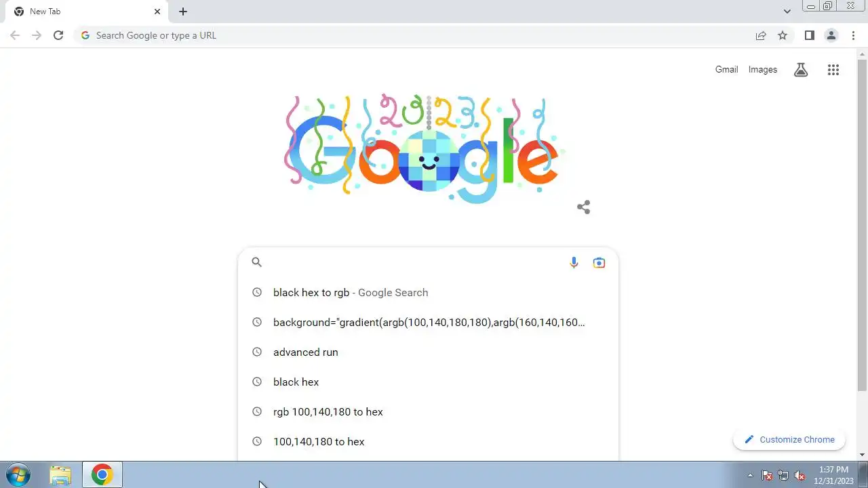Select 'rgb 100,140,180 to hex' suggestion
This screenshot has width=868, height=488.
pos(428,411)
